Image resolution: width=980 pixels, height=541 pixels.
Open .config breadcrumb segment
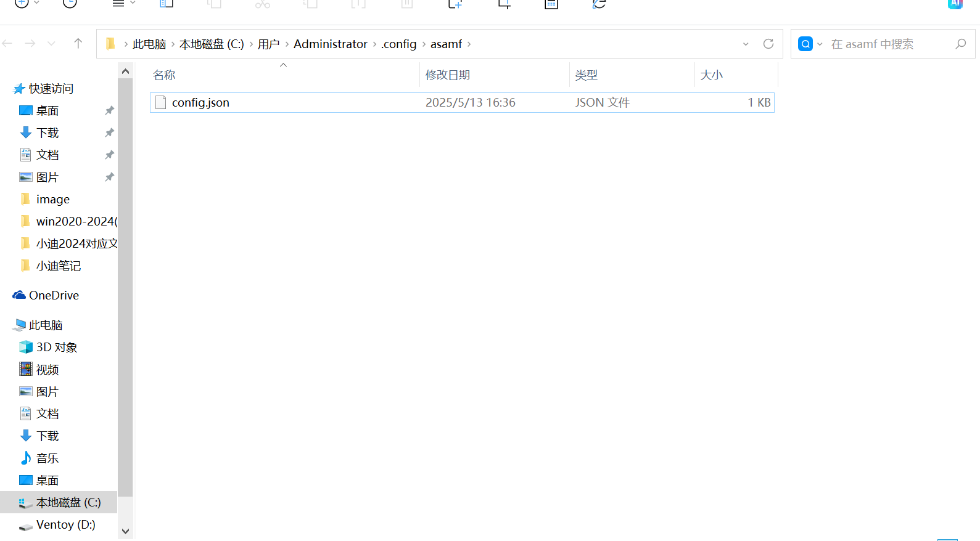(399, 44)
